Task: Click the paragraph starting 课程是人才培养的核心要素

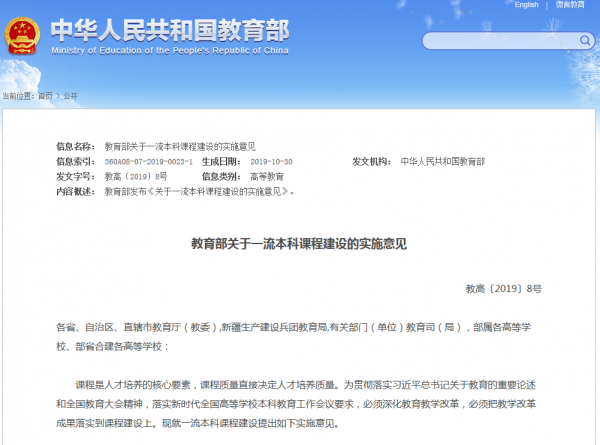Action: click(x=296, y=404)
